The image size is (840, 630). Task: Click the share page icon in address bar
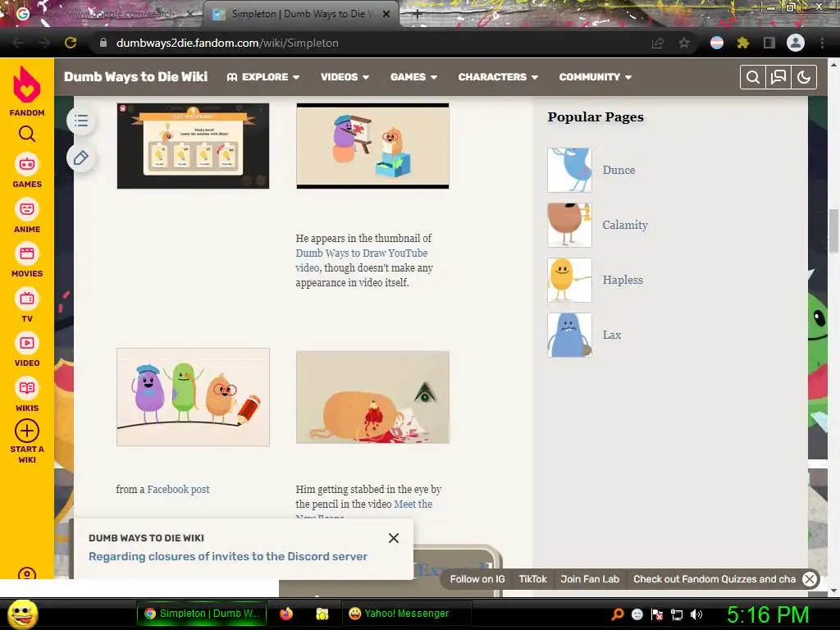[657, 43]
